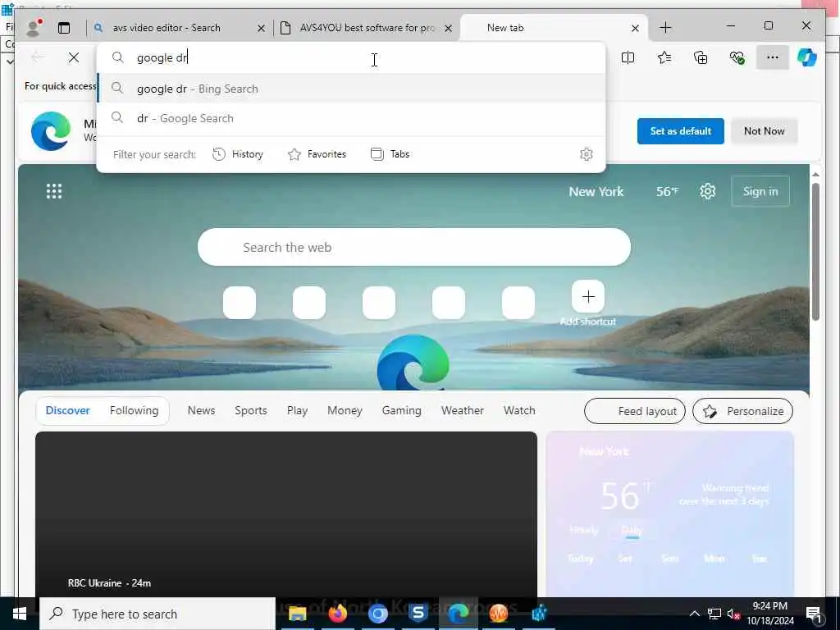
Task: Open New York weather location link
Action: pos(596,191)
